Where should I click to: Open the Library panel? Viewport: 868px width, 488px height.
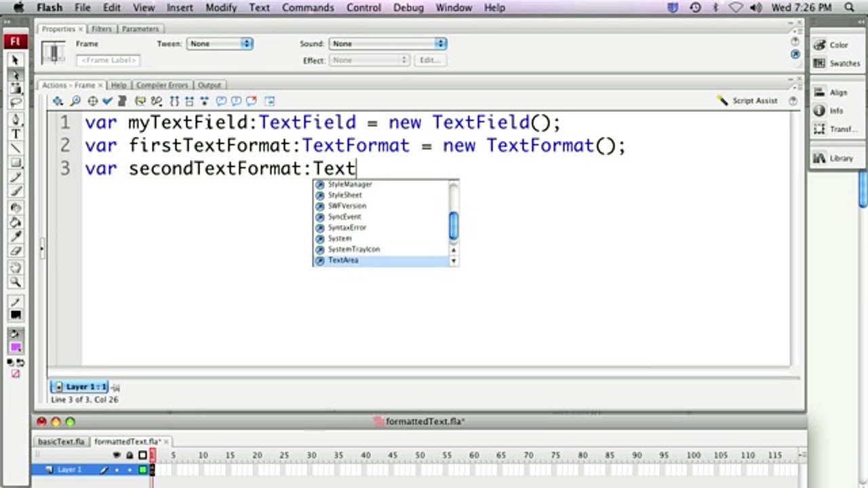pyautogui.click(x=834, y=158)
